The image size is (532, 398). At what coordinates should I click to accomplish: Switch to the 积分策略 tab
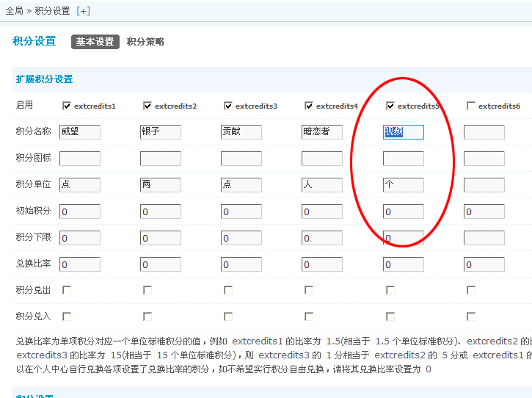[145, 42]
